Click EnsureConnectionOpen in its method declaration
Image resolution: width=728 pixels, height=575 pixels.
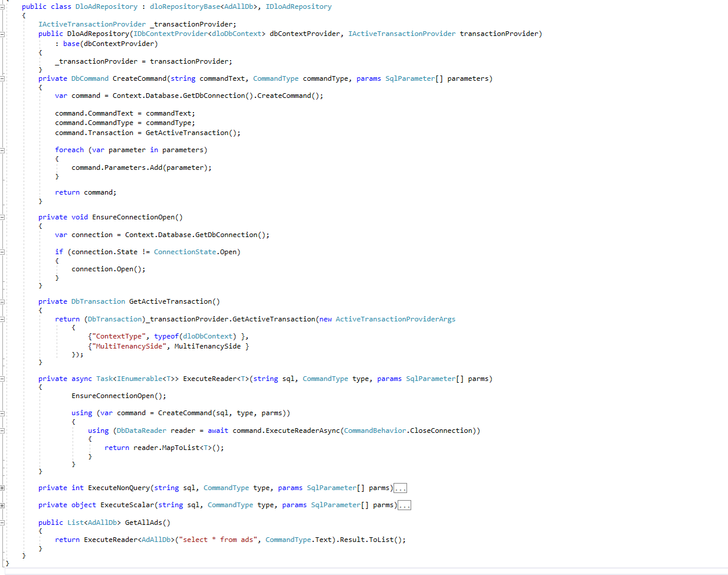click(133, 217)
